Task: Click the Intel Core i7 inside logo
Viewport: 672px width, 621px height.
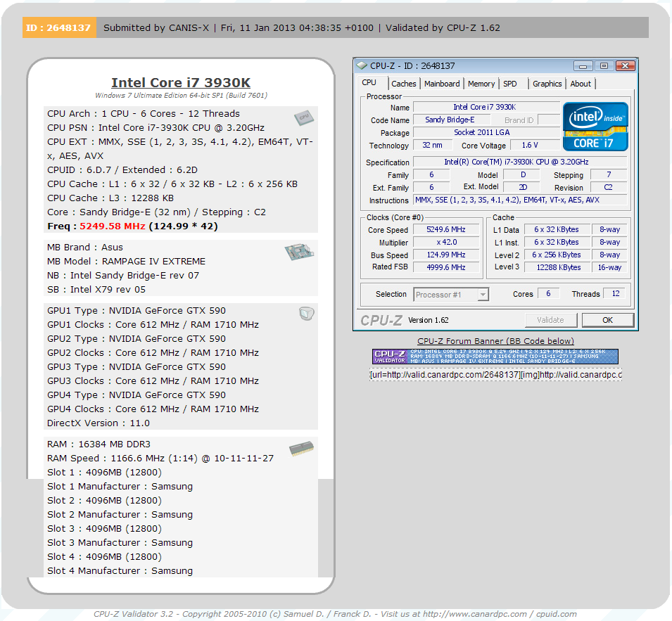Action: (595, 127)
